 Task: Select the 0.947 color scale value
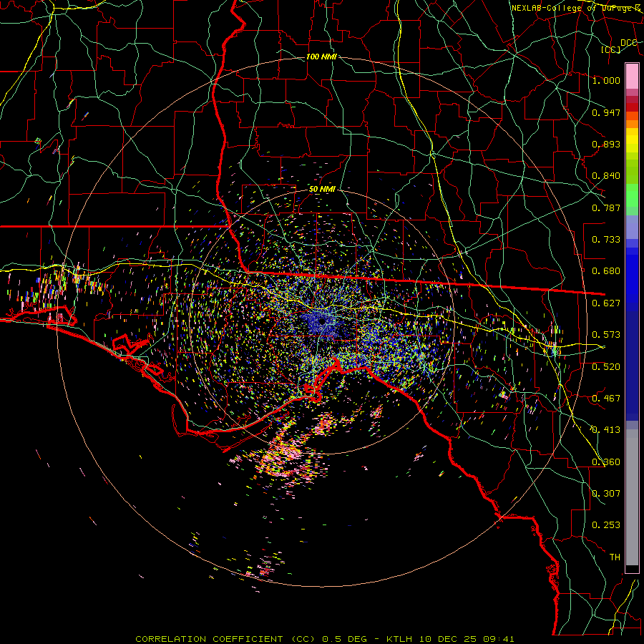coord(606,112)
